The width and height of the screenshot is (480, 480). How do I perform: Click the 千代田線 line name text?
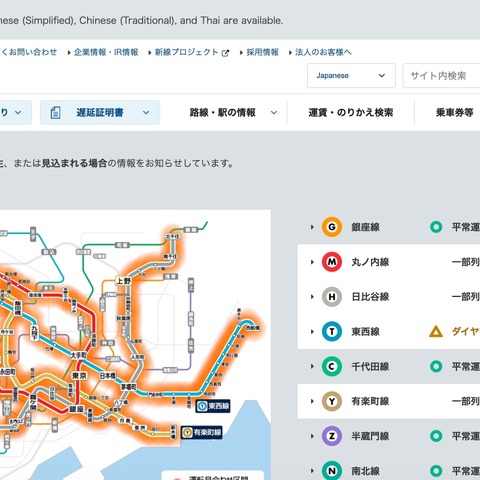(x=370, y=366)
